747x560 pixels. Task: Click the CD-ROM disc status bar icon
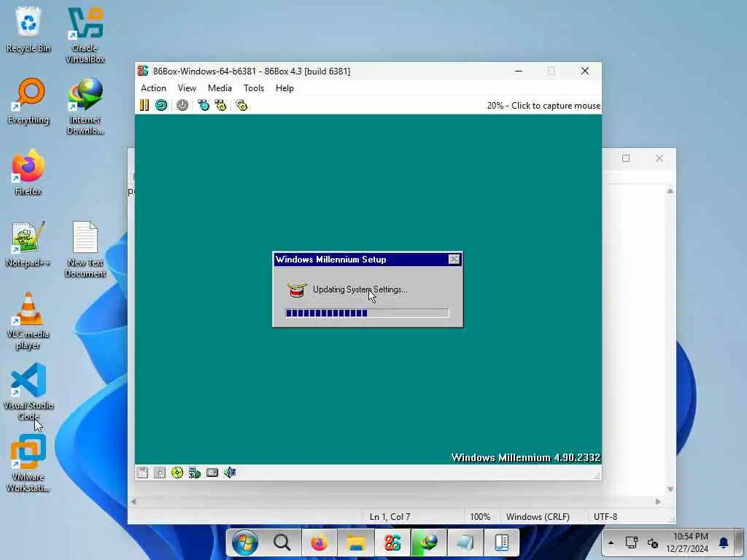point(177,472)
